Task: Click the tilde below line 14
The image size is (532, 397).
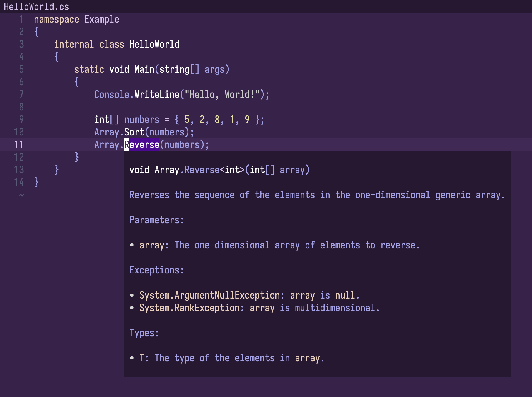Action: (21, 195)
